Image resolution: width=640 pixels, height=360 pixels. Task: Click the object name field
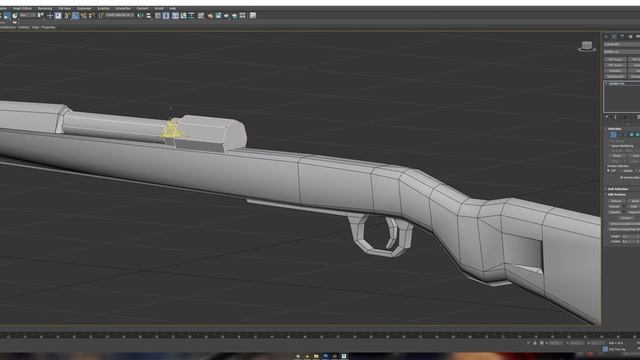coord(622,44)
